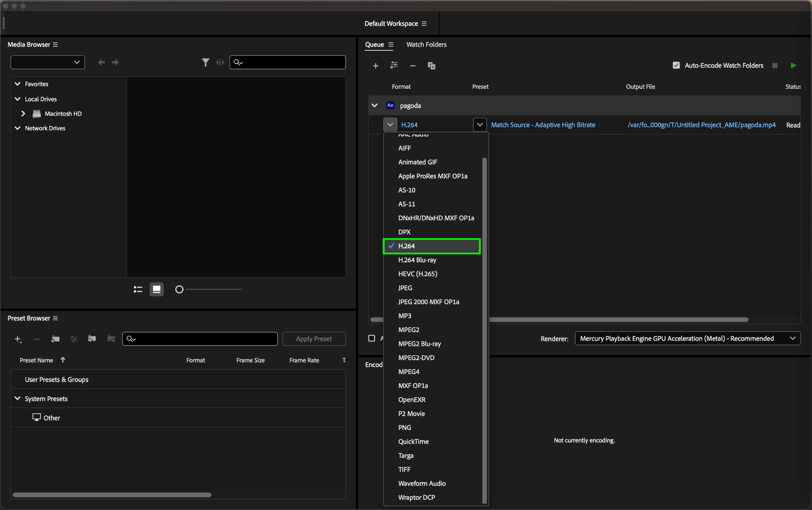812x510 pixels.
Task: Click the Media Browser back arrow
Action: click(101, 62)
